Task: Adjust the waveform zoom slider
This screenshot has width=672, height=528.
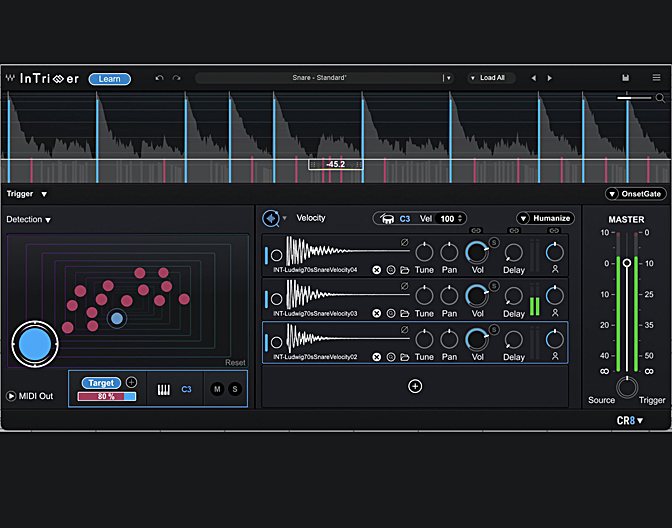Action: [634, 98]
